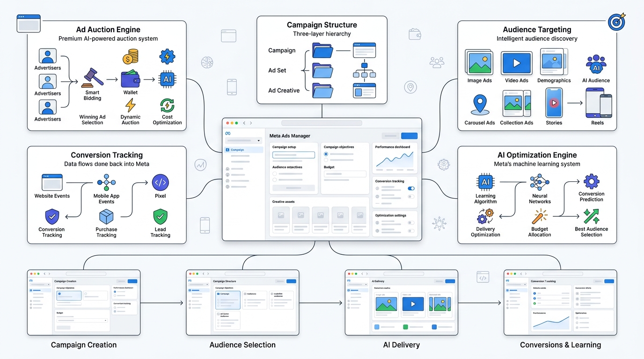Open the AI Audience people icon
The height and width of the screenshot is (359, 644).
596,65
